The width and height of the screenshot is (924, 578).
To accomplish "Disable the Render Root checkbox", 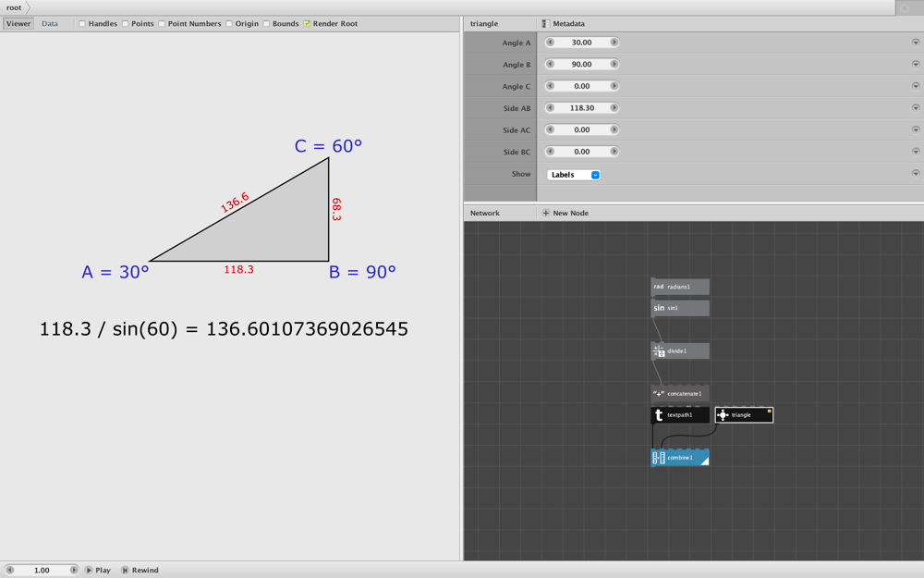I will pyautogui.click(x=307, y=24).
